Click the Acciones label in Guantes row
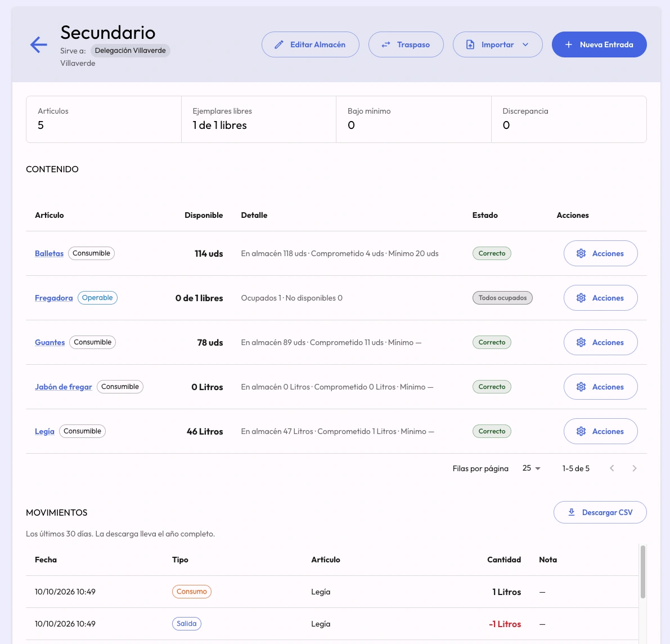670x644 pixels. 608,342
